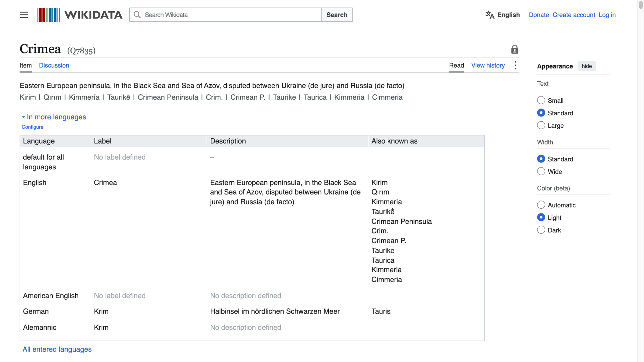The image size is (644, 362).
Task: Switch to the Item tab
Action: (26, 65)
